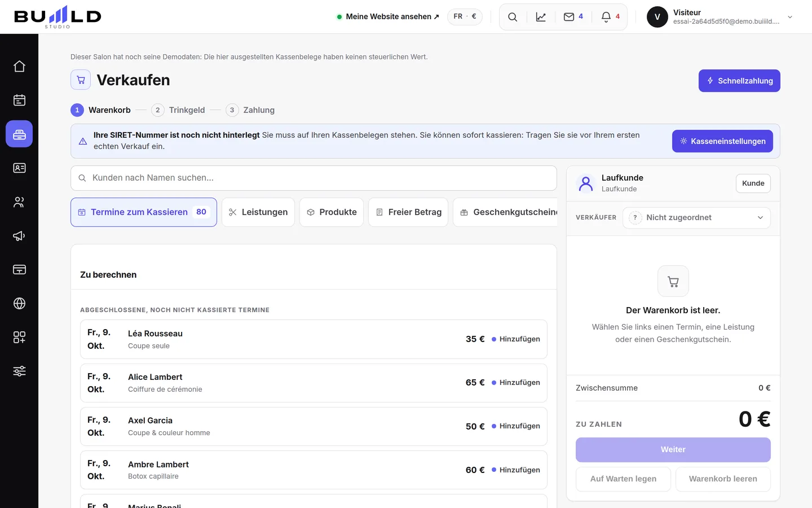
Task: Select the Leistungen tab
Action: [x=258, y=212]
